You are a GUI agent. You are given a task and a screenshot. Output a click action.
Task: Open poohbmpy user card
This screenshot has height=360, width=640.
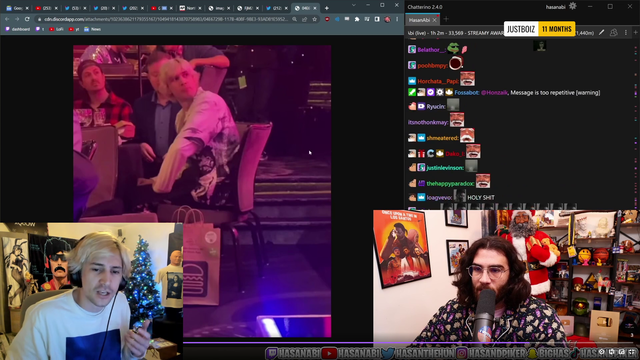point(433,65)
